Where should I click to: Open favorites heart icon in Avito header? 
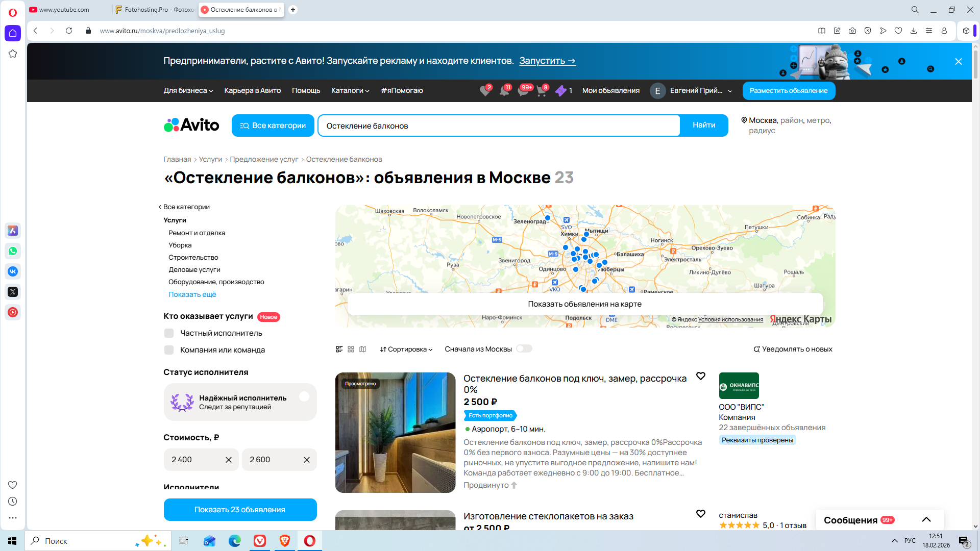(485, 91)
